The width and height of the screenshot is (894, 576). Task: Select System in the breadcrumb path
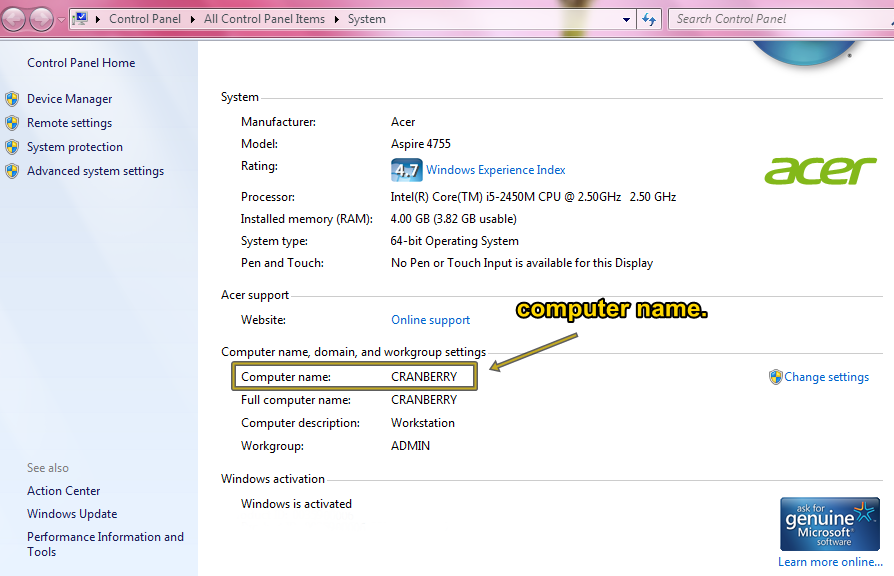point(366,18)
